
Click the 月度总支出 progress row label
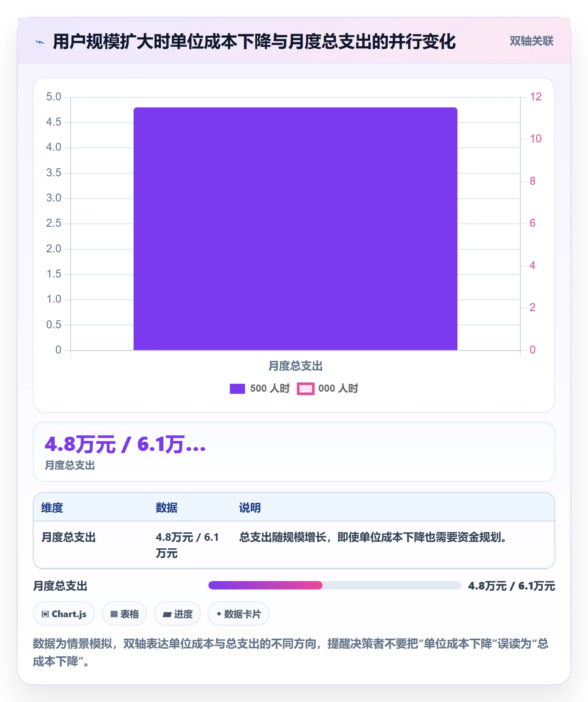click(60, 586)
